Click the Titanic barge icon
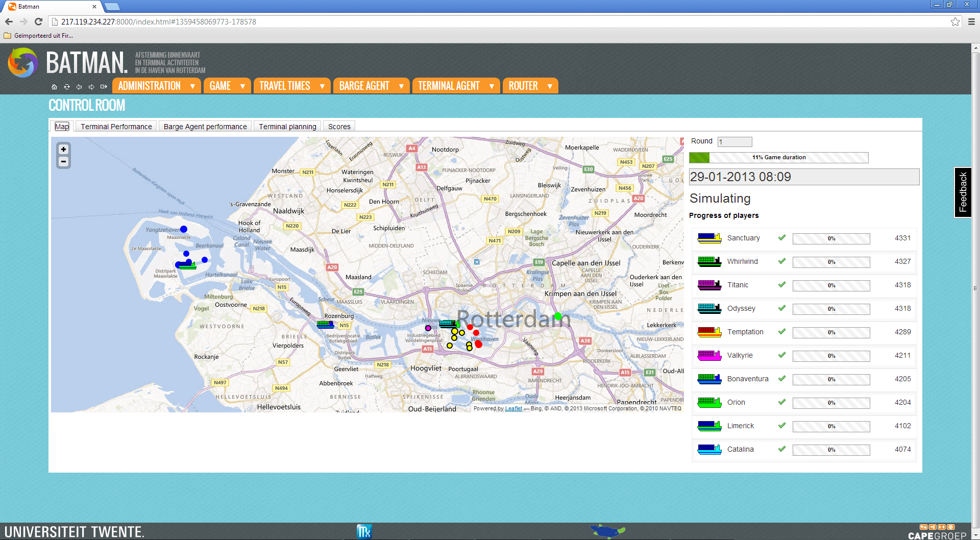Viewport: 980px width, 540px height. point(709,285)
